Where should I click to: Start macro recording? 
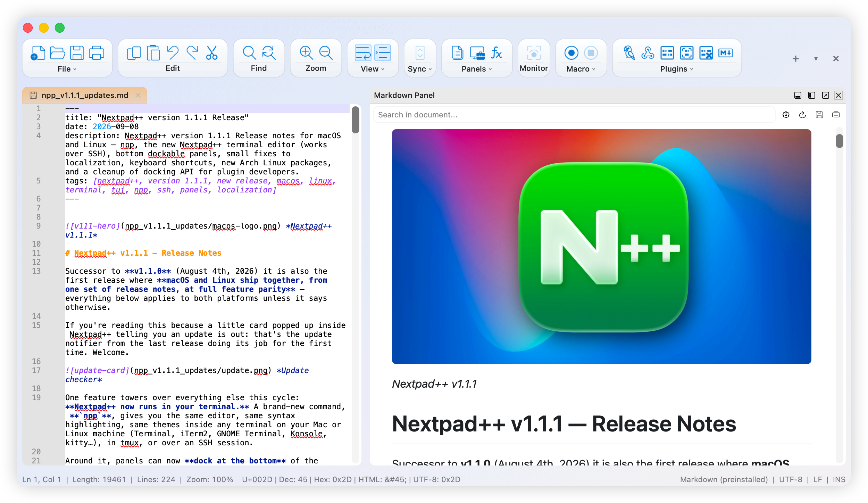pyautogui.click(x=571, y=53)
